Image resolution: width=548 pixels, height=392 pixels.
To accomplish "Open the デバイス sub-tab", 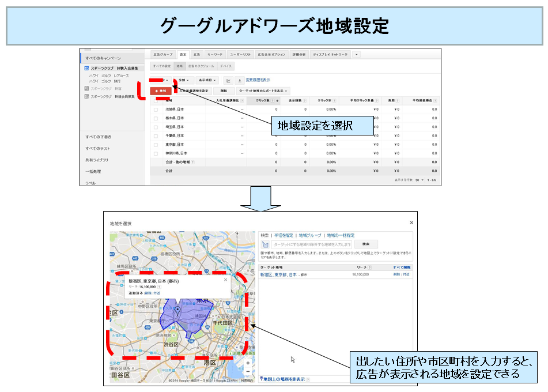I will 226,66.
